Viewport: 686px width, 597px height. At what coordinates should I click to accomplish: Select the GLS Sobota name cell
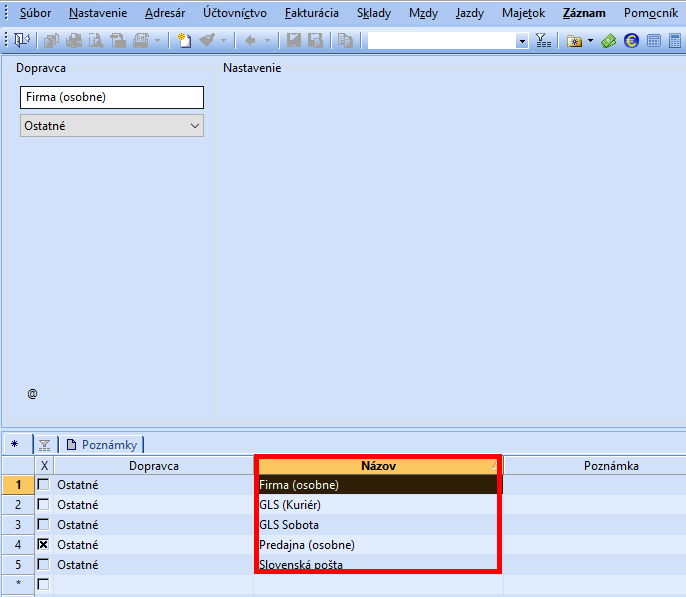pyautogui.click(x=378, y=524)
